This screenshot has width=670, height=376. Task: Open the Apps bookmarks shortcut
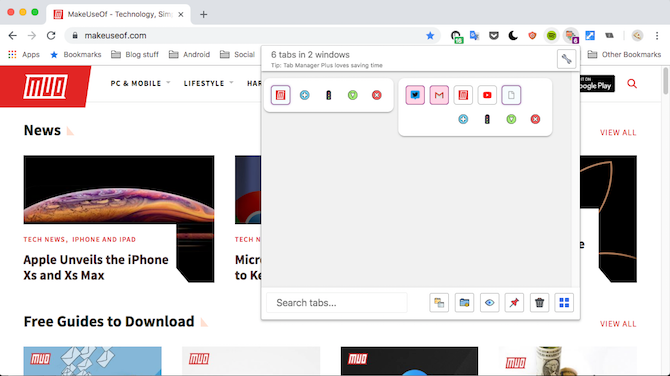[x=24, y=54]
